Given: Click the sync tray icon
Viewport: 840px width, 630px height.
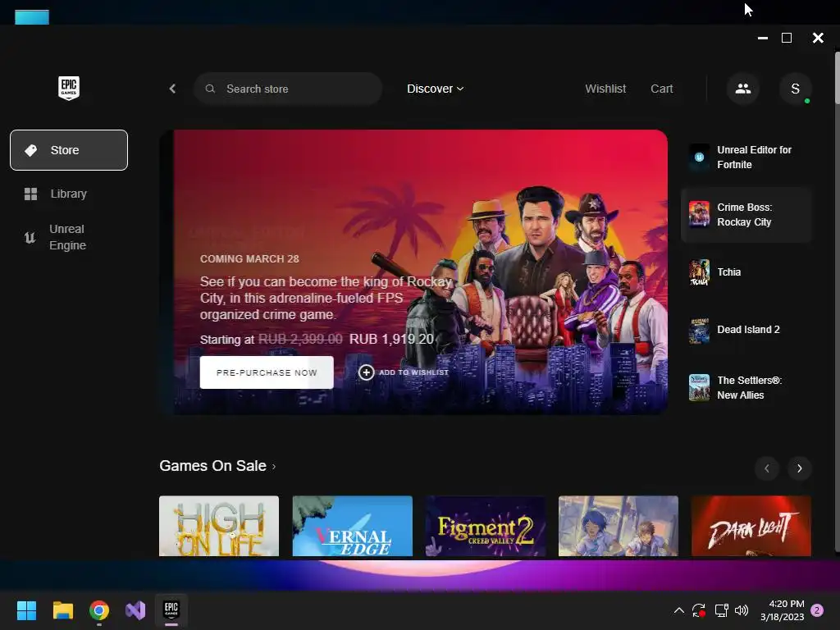Looking at the screenshot, I should coord(699,610).
